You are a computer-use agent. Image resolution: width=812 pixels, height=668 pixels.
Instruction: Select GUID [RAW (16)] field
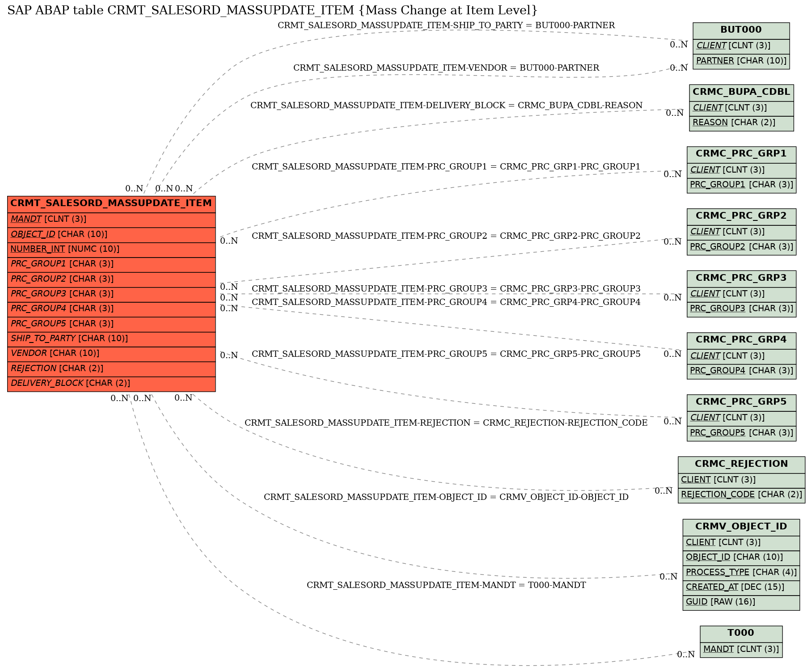741,602
